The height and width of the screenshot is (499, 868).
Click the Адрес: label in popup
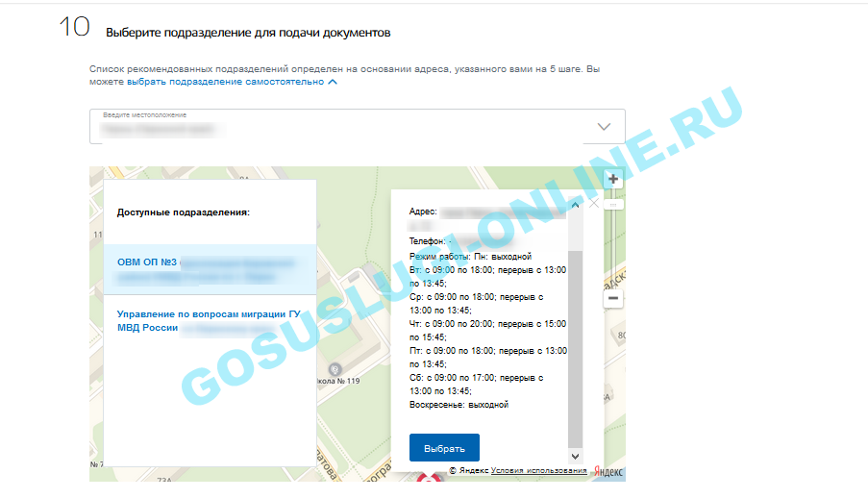pyautogui.click(x=423, y=211)
